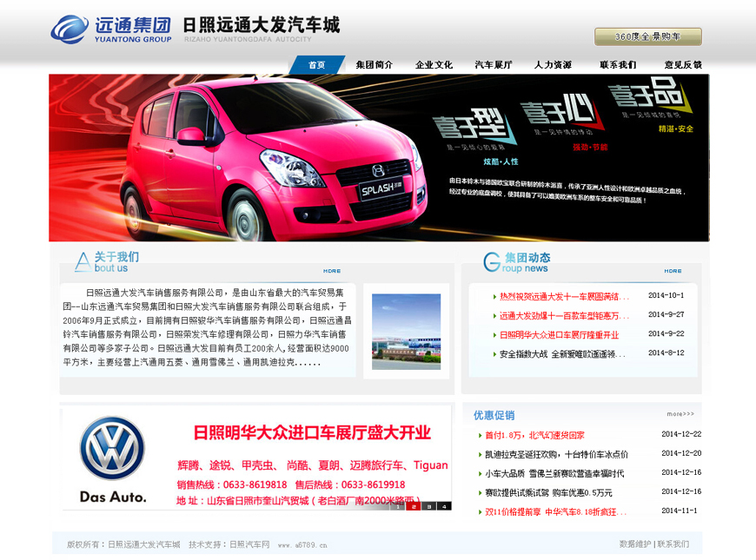Click the date 2014-9-27 in group news

point(666,314)
